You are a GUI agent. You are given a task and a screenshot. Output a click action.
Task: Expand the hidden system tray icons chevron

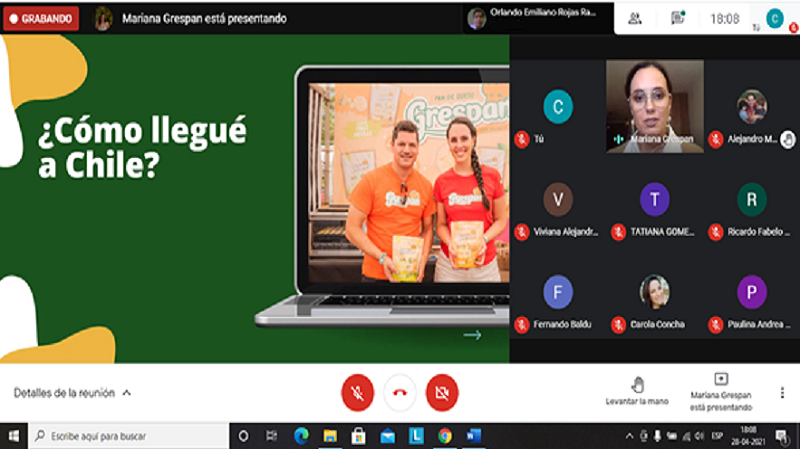(629, 436)
